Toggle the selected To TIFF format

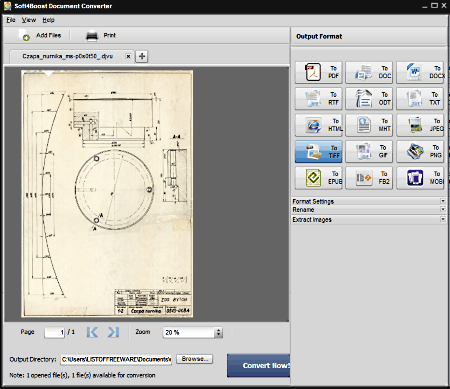(318, 152)
